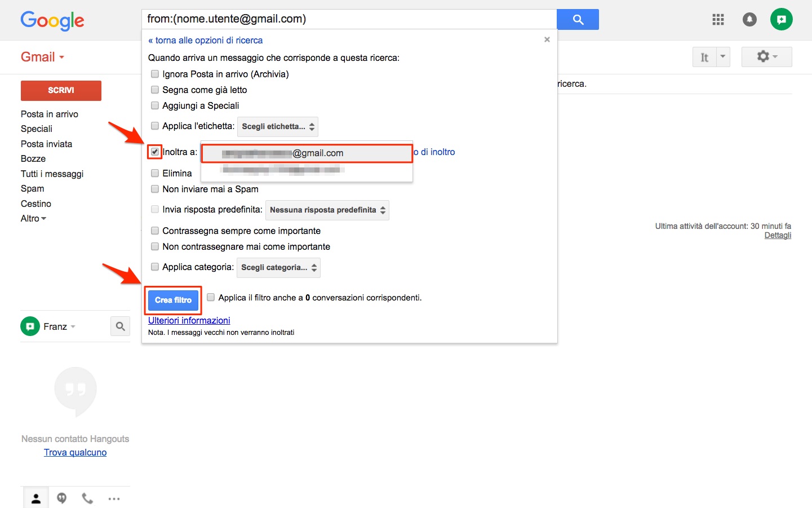This screenshot has width=812, height=508.
Task: Click 'Trova qualcuno' link
Action: pyautogui.click(x=76, y=452)
